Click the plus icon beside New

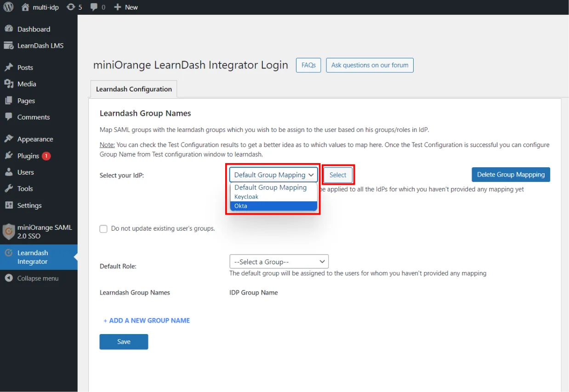[x=118, y=7]
